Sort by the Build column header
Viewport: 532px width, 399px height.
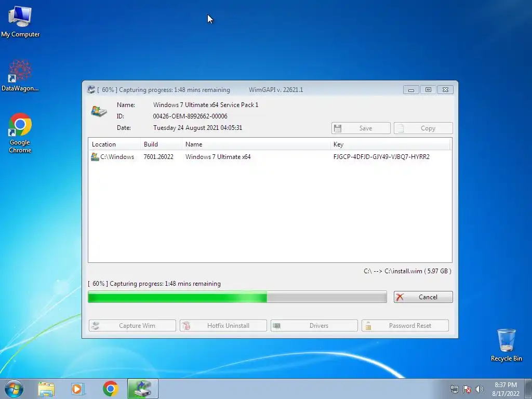(x=161, y=144)
